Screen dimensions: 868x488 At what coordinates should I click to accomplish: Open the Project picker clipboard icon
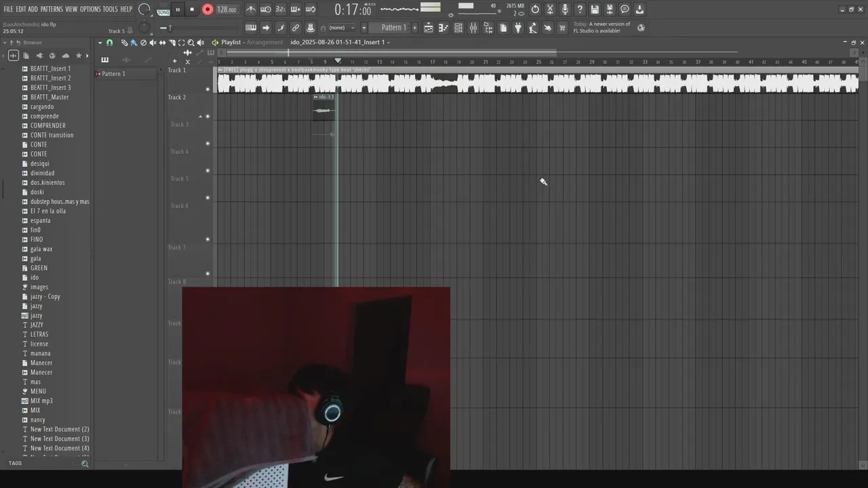pyautogui.click(x=503, y=28)
